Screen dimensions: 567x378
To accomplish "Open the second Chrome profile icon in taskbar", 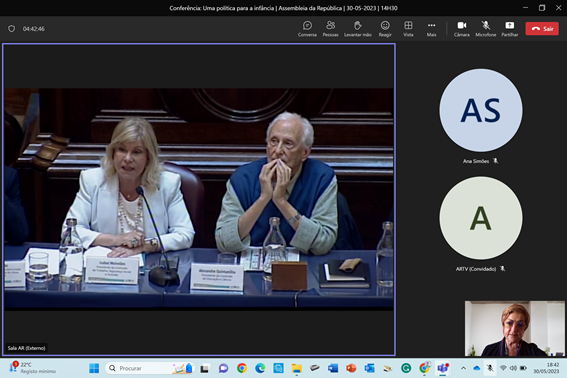I will point(424,368).
